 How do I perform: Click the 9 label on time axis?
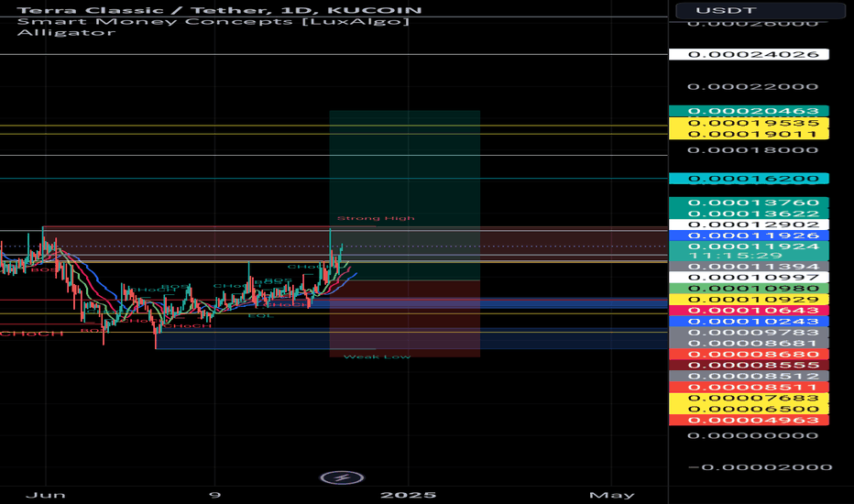[215, 495]
